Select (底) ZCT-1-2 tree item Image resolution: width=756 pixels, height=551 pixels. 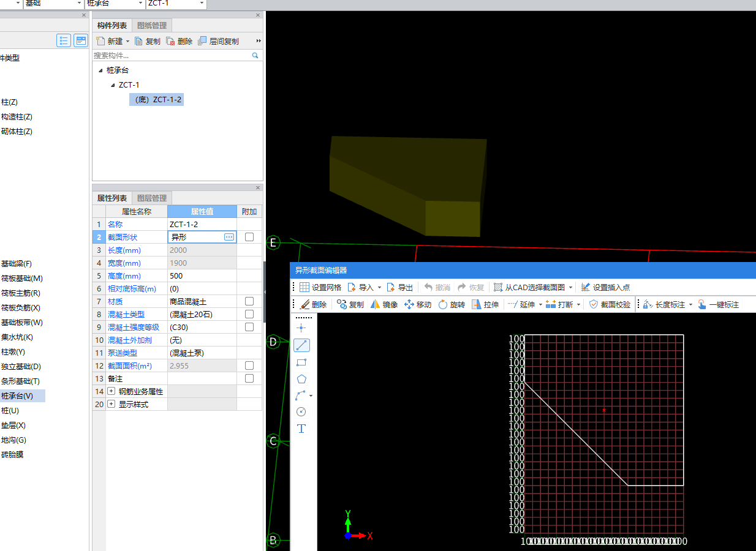[156, 100]
